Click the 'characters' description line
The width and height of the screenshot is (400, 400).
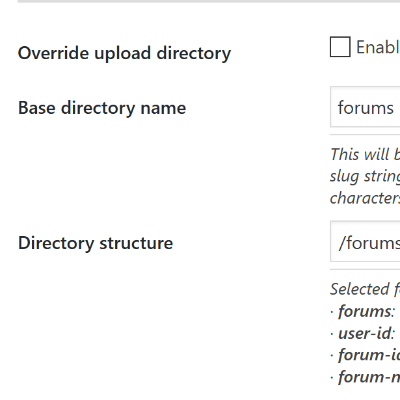365,198
